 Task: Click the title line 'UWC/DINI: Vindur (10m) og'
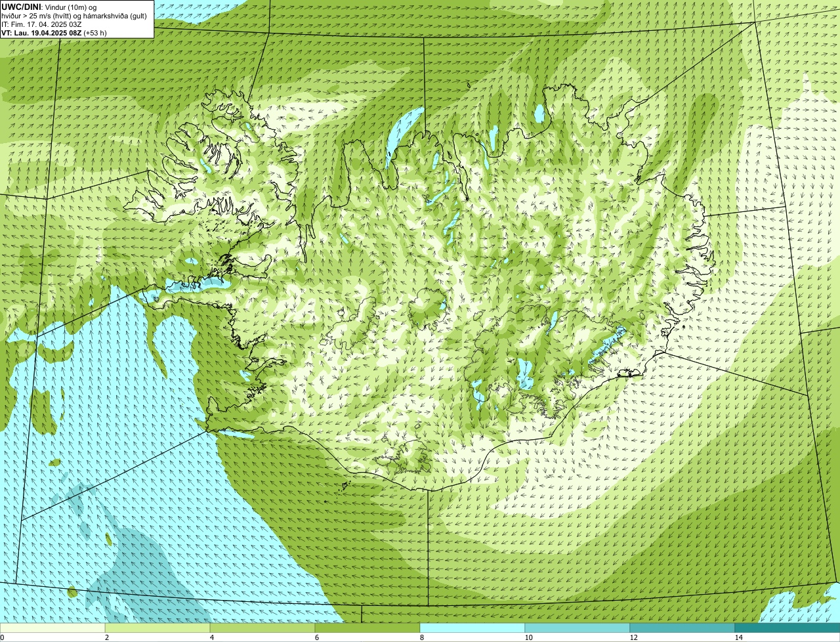(49, 7)
